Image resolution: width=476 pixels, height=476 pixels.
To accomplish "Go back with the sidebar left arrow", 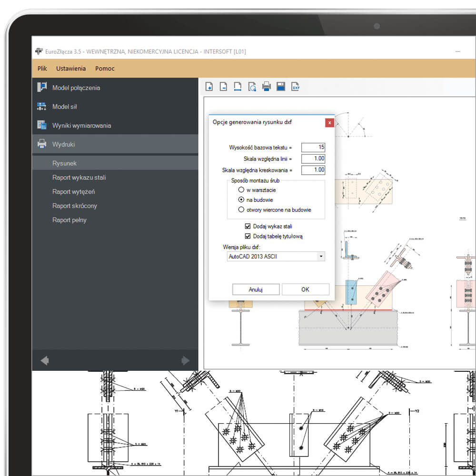I will coord(45,361).
